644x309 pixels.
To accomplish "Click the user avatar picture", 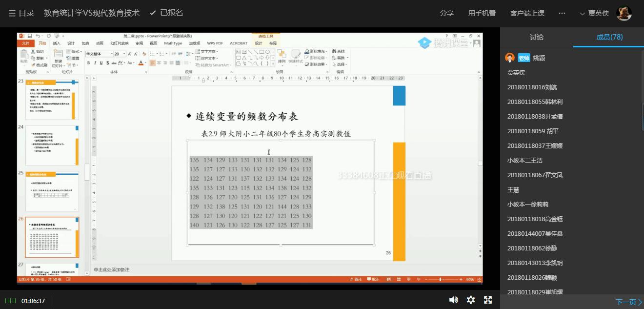I will (x=624, y=13).
